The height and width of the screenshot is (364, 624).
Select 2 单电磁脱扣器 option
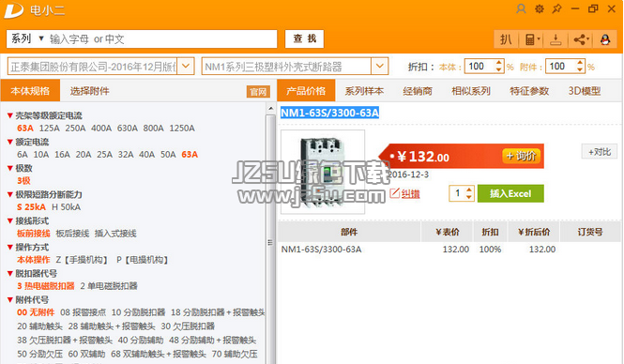click(x=109, y=286)
